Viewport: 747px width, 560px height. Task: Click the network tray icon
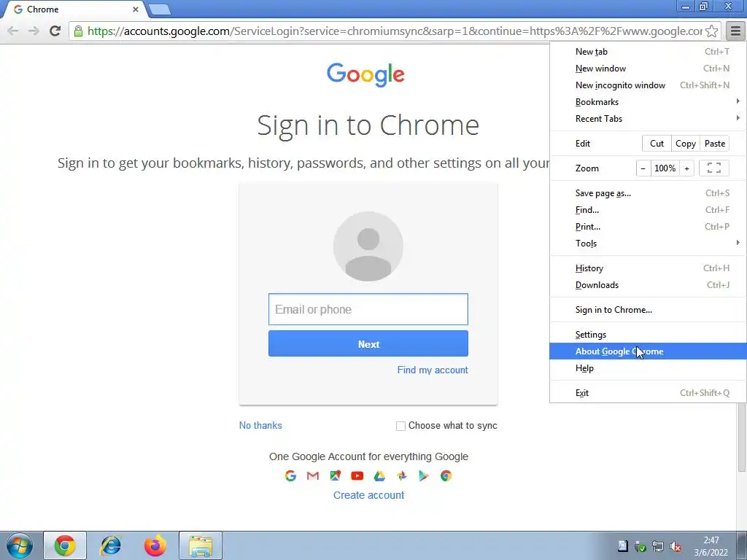(658, 546)
